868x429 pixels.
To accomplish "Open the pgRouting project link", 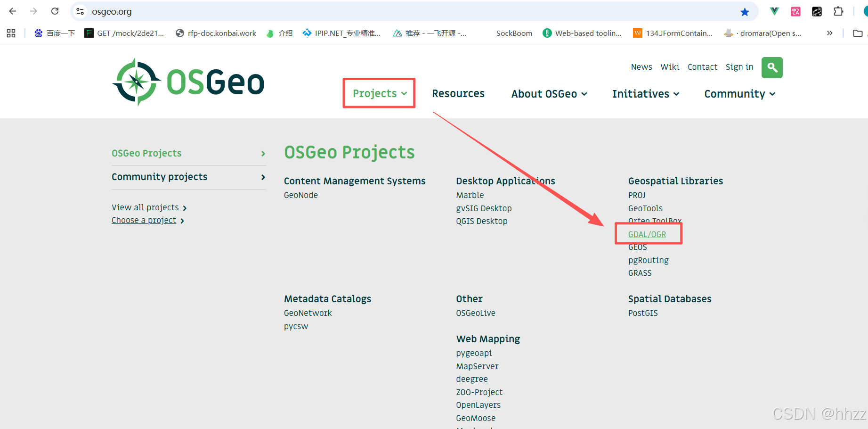I will pyautogui.click(x=649, y=260).
